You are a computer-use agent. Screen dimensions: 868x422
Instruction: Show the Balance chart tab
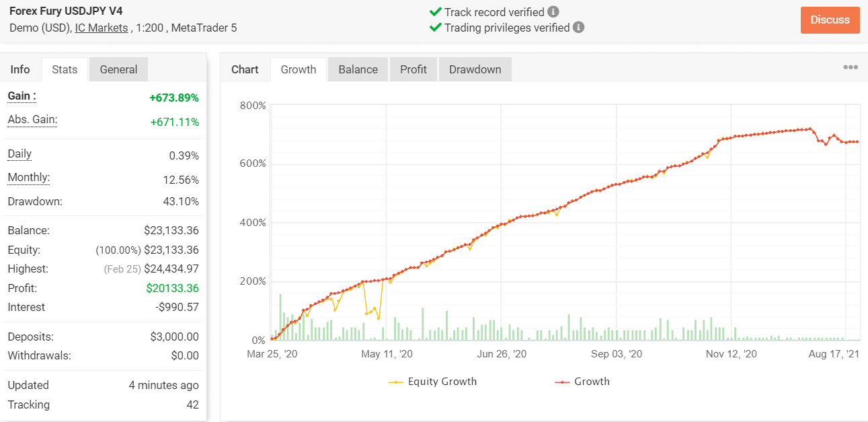tap(358, 69)
